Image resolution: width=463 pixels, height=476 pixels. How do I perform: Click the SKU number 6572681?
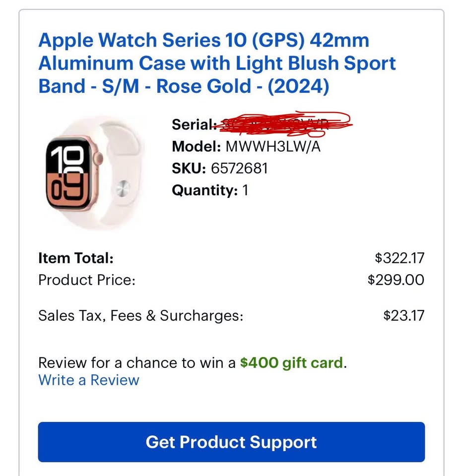pos(239,169)
